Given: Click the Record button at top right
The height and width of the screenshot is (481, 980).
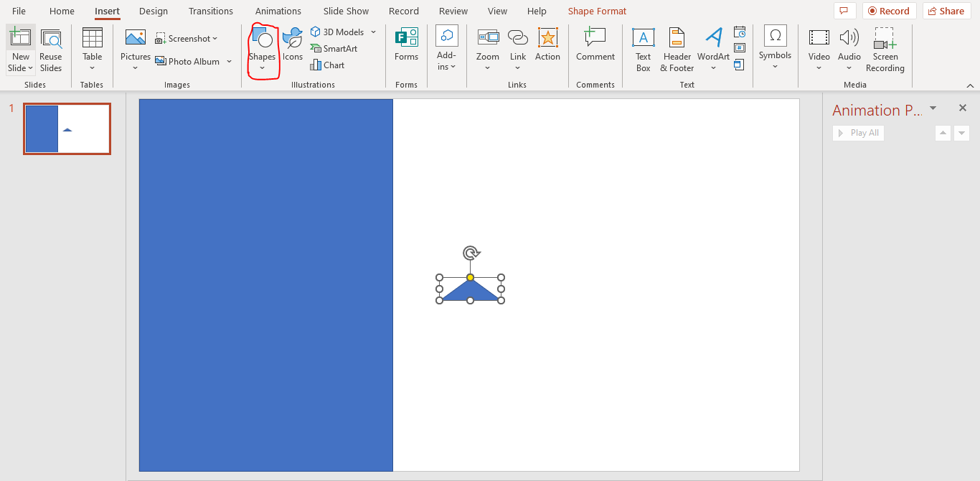Looking at the screenshot, I should click(889, 11).
